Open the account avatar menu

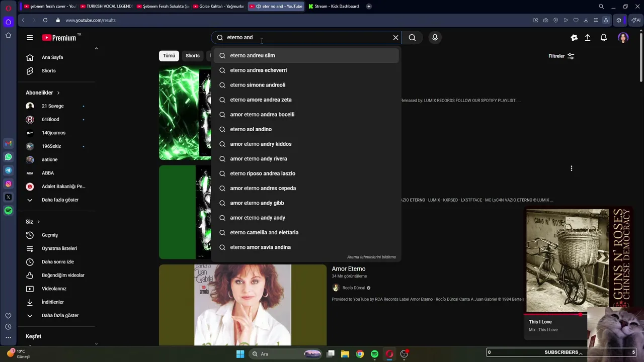pyautogui.click(x=623, y=38)
